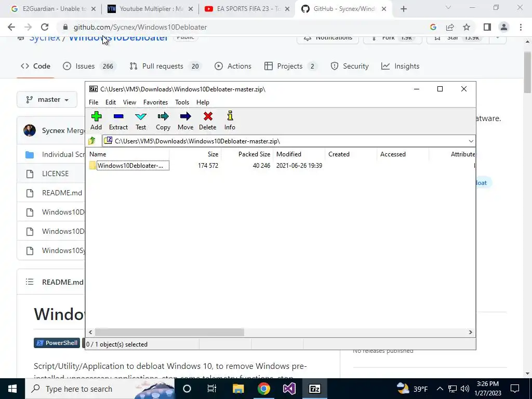
Task: Click horizontal scrollbar left arrow in 7-Zip
Action: coord(90,332)
